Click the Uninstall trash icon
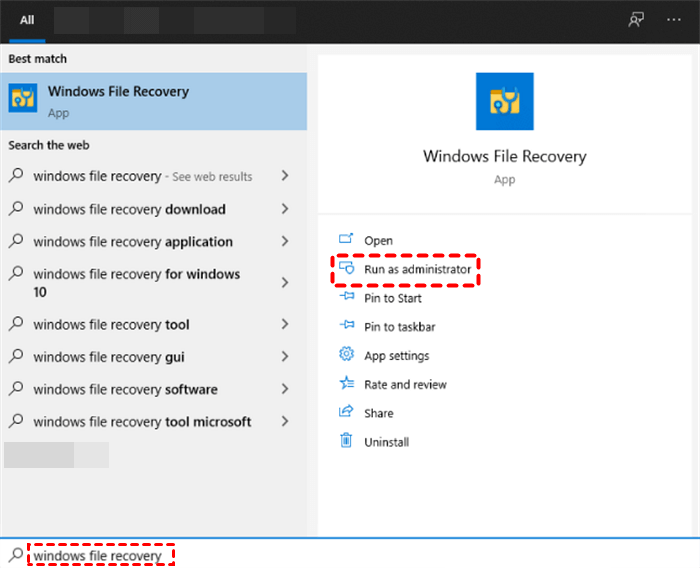Viewport: 700px width, 568px height. [346, 441]
